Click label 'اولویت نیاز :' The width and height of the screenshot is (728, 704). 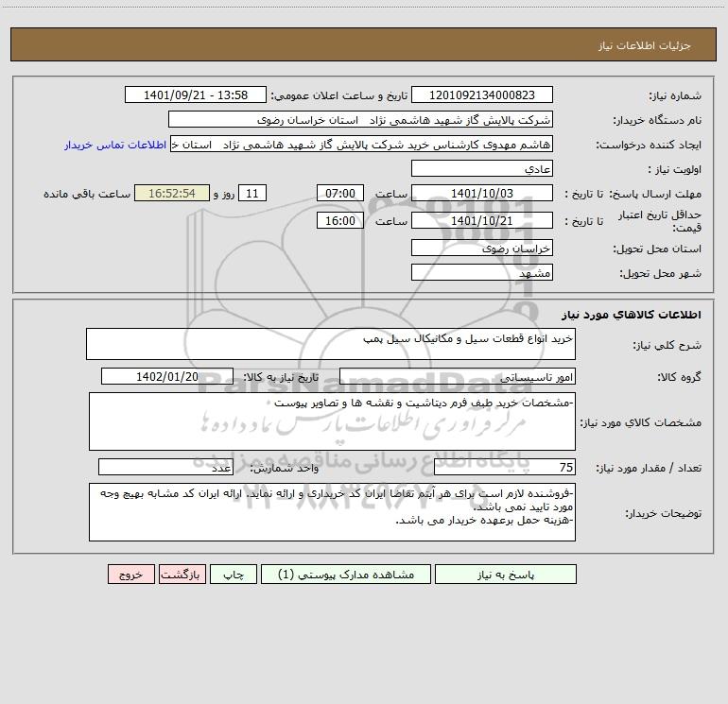(675, 170)
